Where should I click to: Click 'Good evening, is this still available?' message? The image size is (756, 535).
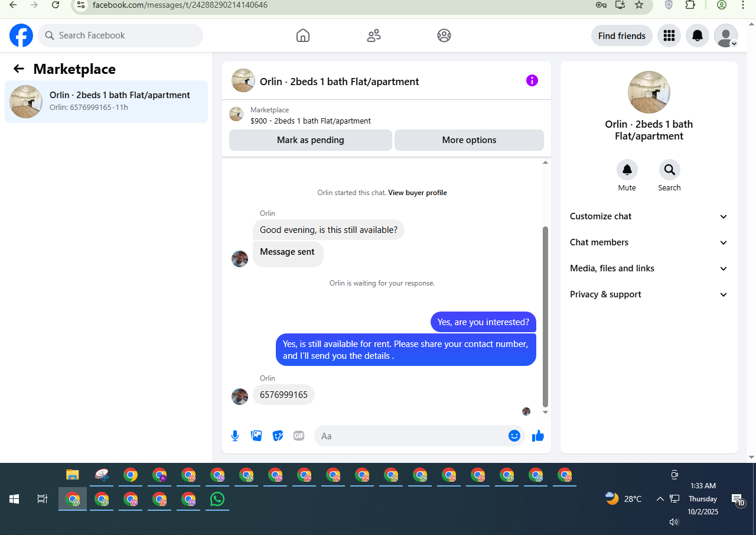click(328, 230)
